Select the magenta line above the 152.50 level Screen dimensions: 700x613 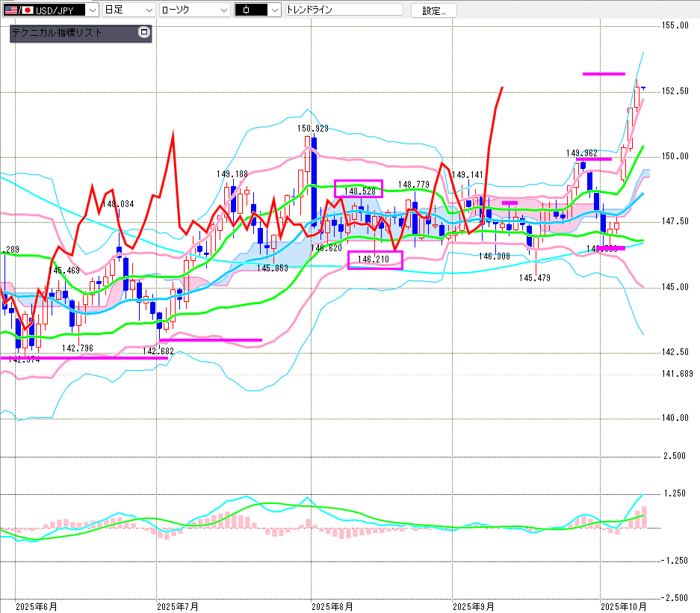[x=603, y=73]
